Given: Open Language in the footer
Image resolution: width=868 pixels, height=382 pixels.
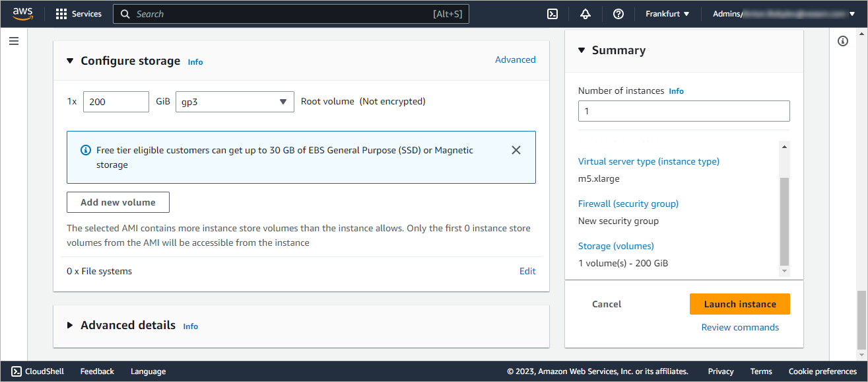Looking at the screenshot, I should (x=148, y=371).
